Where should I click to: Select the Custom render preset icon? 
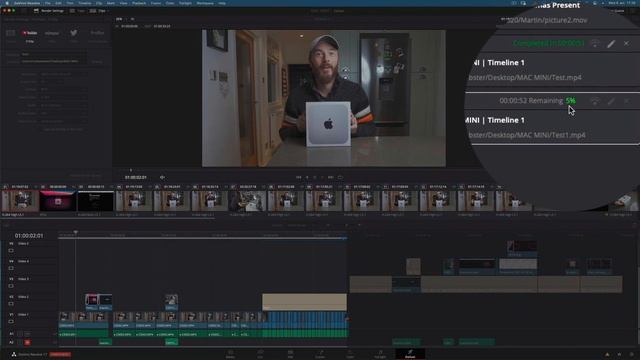point(11,33)
